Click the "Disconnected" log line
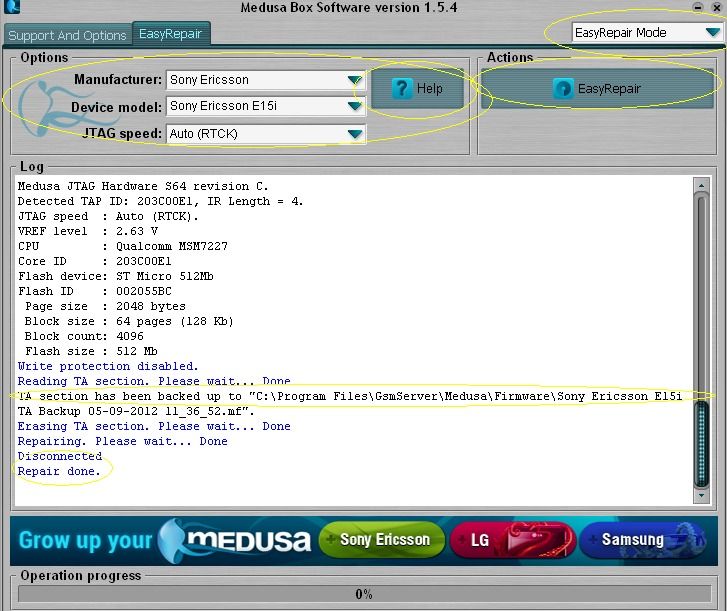This screenshot has width=727, height=611. click(60, 456)
